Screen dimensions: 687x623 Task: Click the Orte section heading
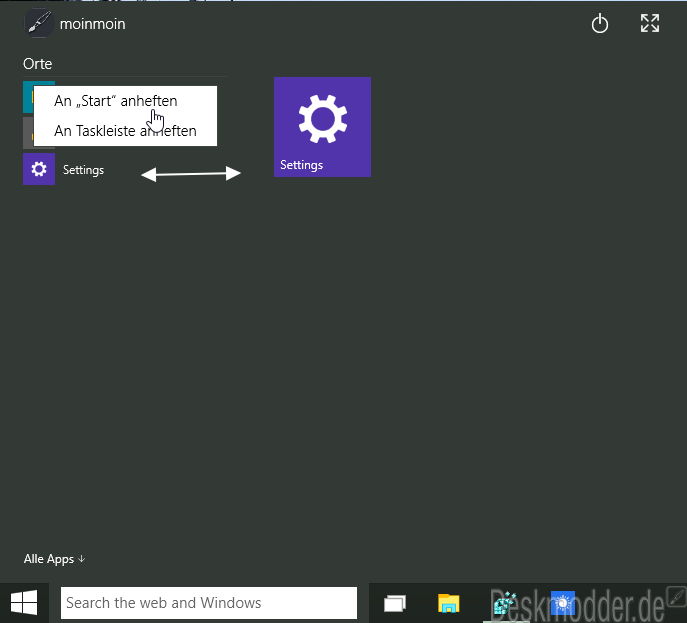pyautogui.click(x=38, y=64)
